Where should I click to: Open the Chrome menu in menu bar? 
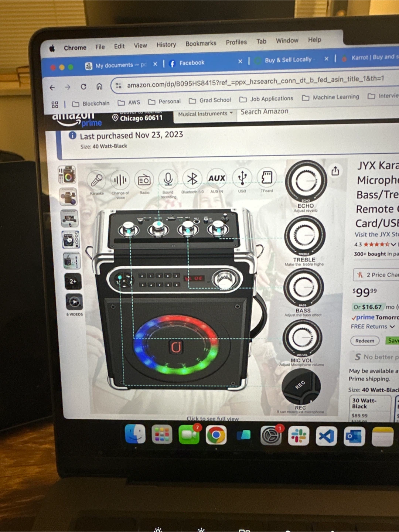[75, 48]
